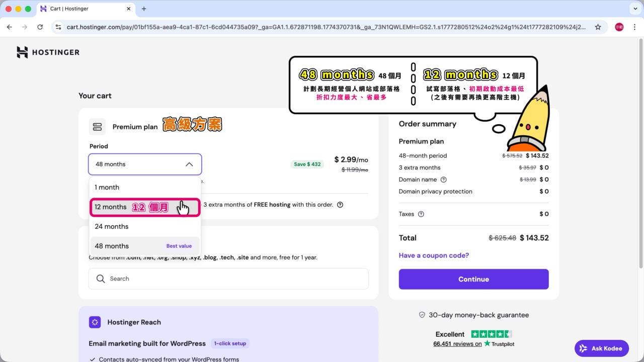
Task: Choose the 24 months period option
Action: (145, 226)
